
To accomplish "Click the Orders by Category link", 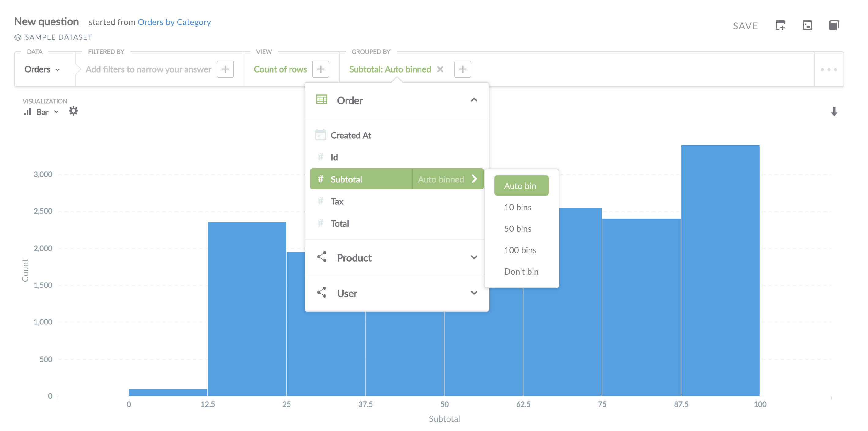I will pyautogui.click(x=174, y=22).
